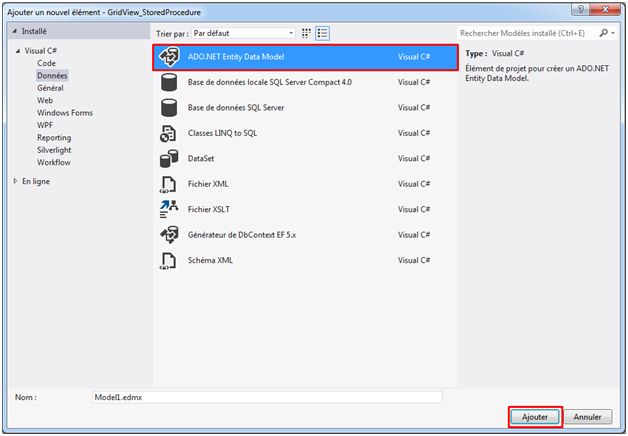Open the search options dropdown arrow
Image resolution: width=628 pixels, height=436 pixels.
[x=613, y=33]
